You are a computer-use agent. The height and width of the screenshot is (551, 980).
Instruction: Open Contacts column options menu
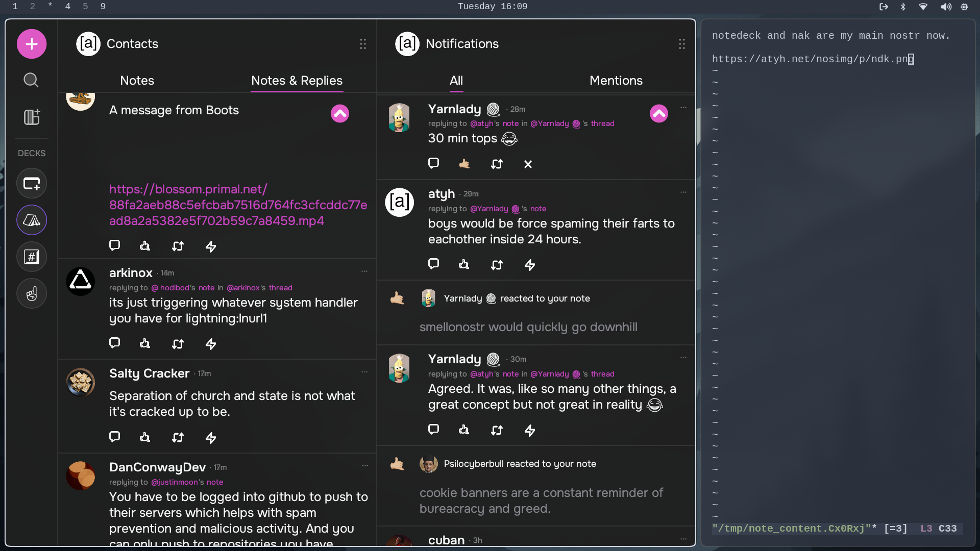tap(363, 44)
